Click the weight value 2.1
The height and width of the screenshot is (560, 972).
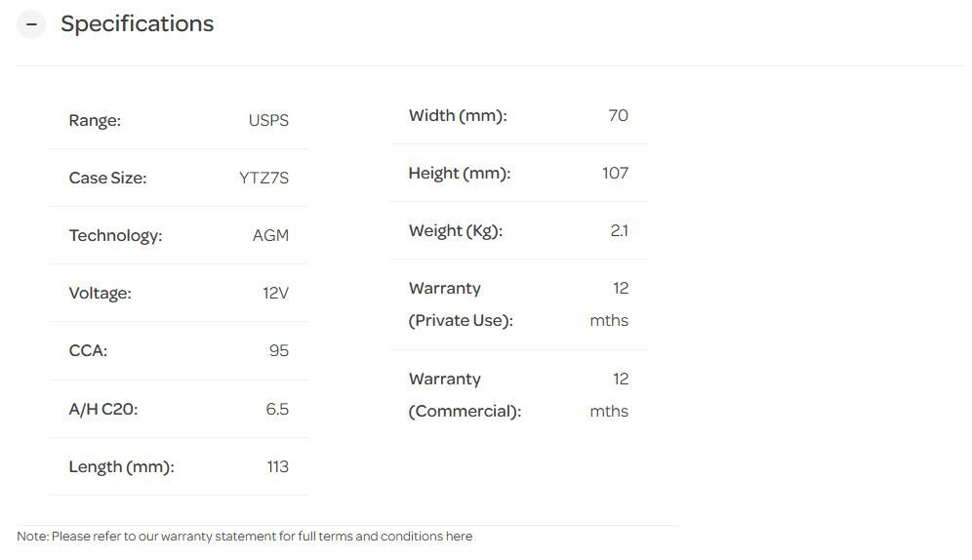(x=619, y=231)
